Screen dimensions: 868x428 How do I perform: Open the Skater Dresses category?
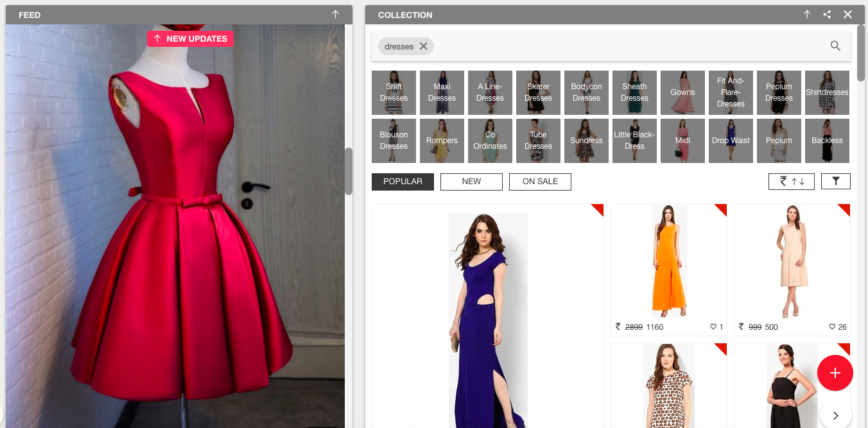[x=538, y=92]
